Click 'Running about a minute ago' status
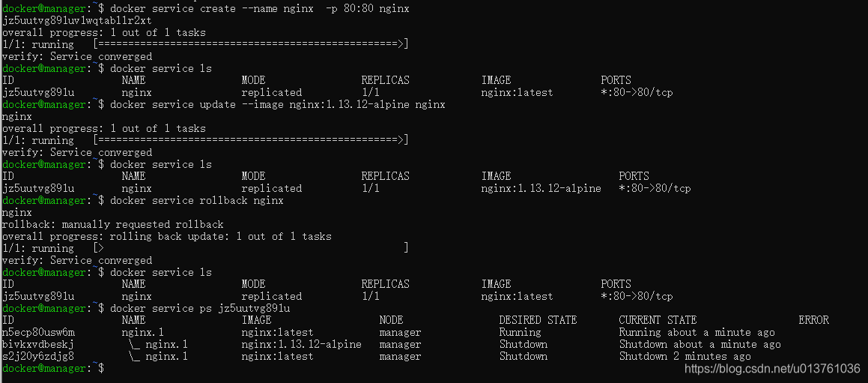This screenshot has width=868, height=383. point(697,332)
